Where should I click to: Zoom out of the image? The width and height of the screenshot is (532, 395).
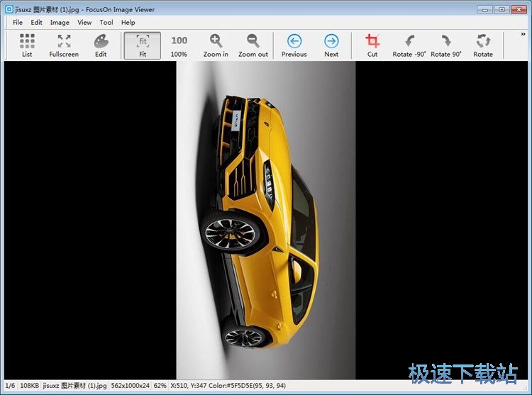[253, 45]
